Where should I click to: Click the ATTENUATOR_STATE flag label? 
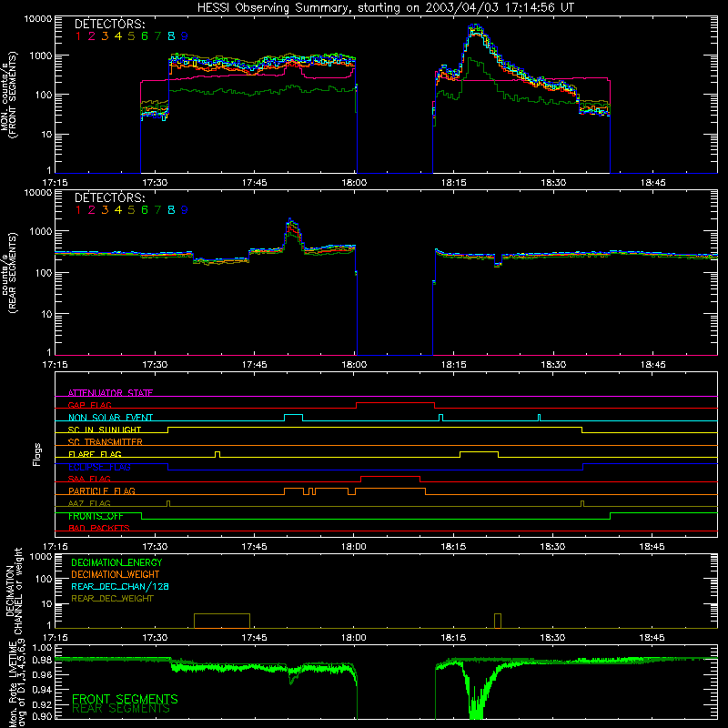pos(110,393)
